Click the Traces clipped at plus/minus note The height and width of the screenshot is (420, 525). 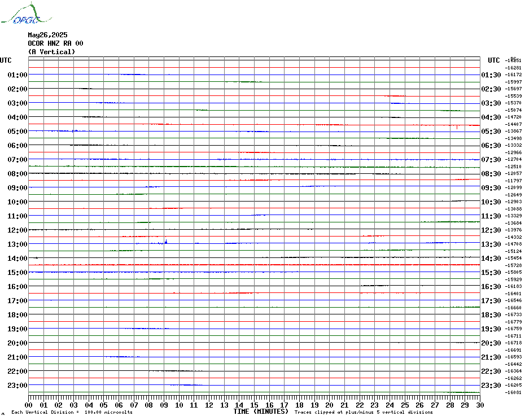pos(364,412)
